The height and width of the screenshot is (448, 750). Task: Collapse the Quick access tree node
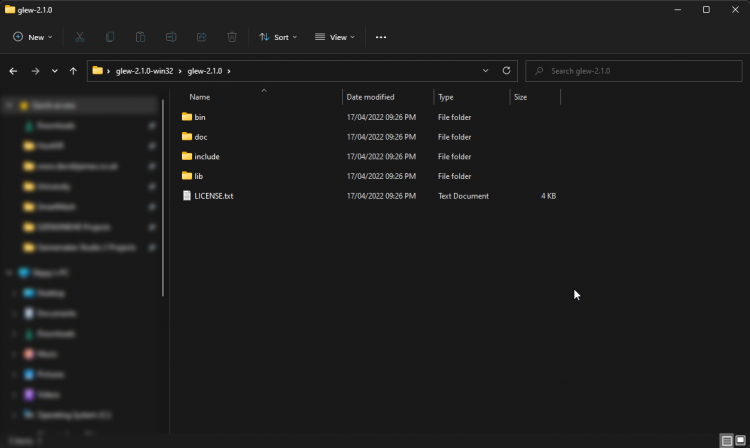click(9, 106)
